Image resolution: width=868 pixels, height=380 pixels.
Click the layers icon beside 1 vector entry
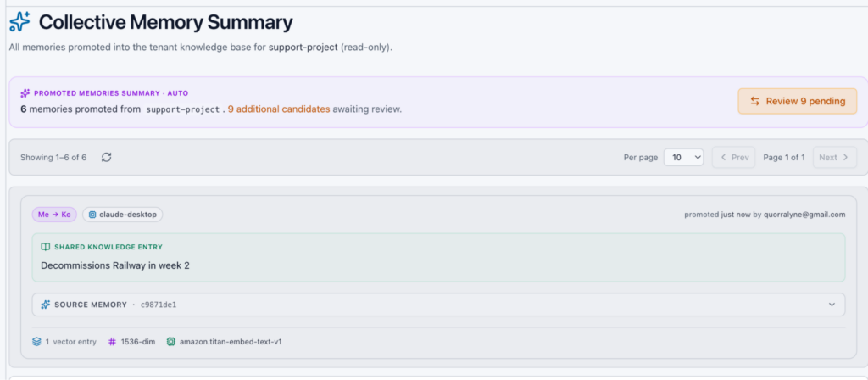click(36, 342)
